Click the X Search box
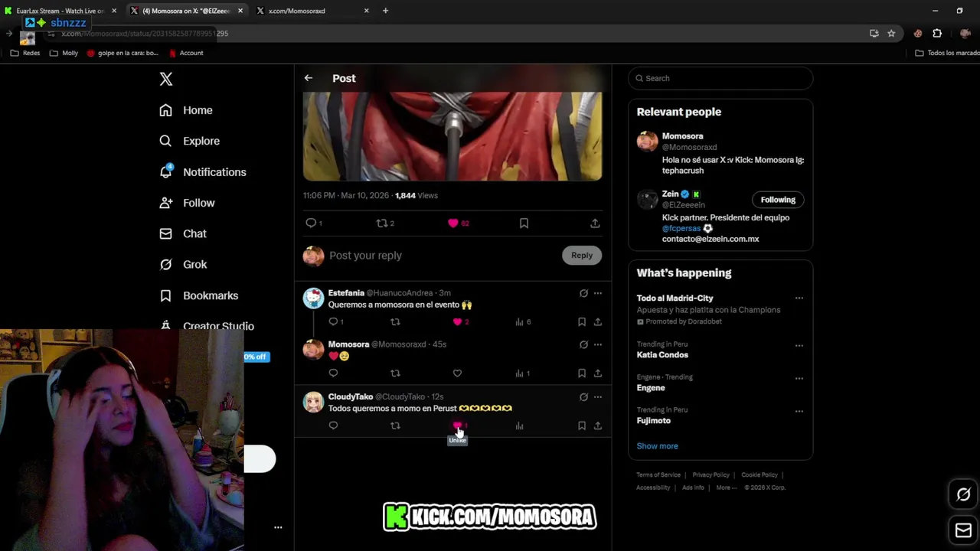The width and height of the screenshot is (980, 551). 720,78
